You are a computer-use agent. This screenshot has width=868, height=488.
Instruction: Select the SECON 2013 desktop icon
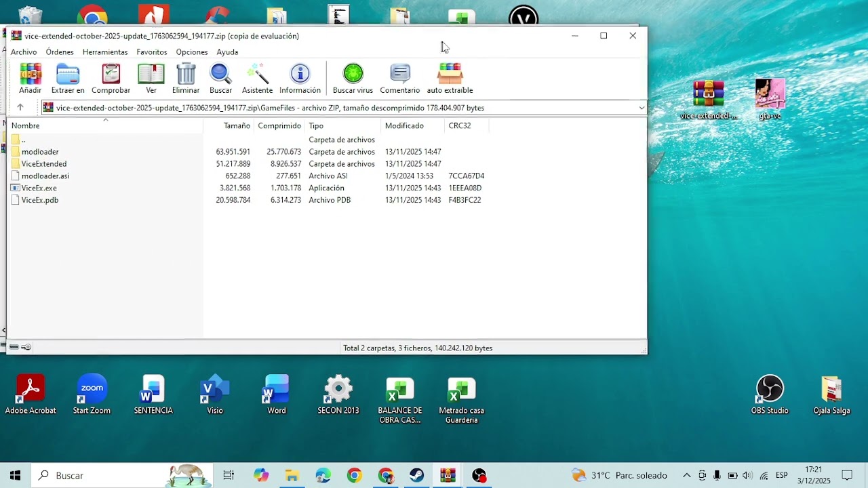pyautogui.click(x=338, y=394)
